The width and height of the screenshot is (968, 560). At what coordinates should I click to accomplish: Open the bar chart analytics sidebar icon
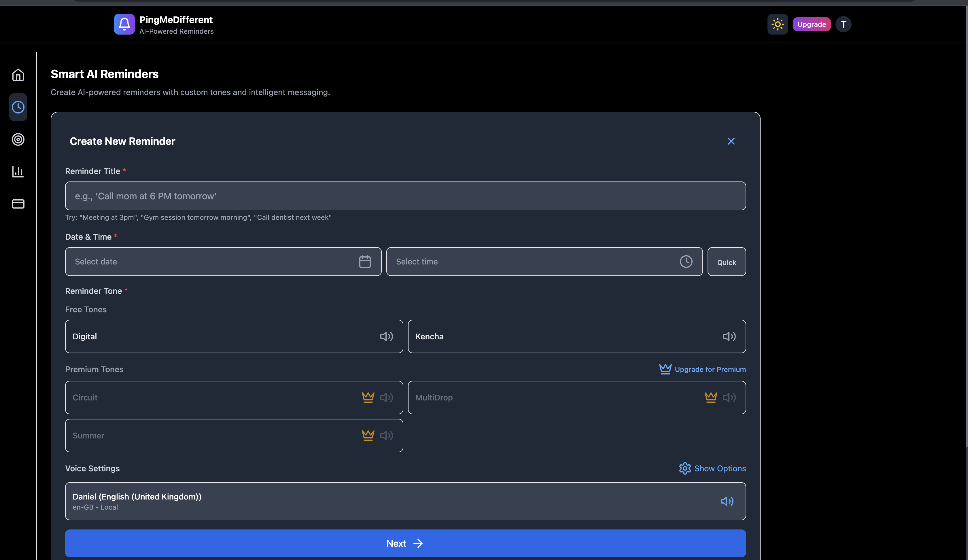tap(18, 171)
